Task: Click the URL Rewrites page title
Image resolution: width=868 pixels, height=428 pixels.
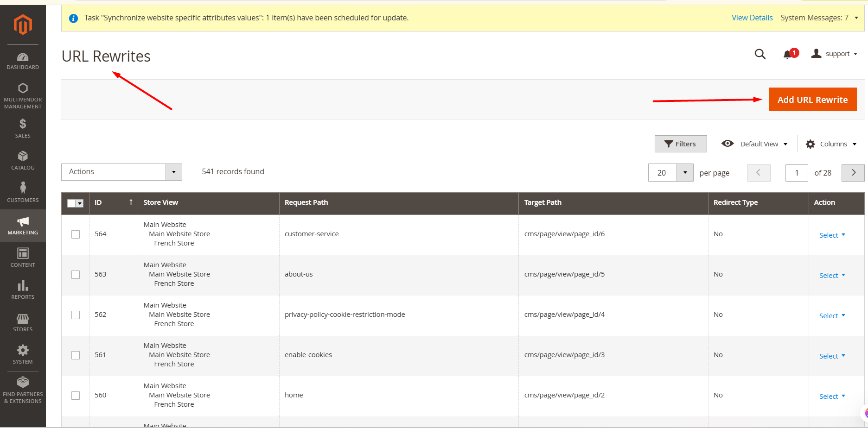Action: 106,56
